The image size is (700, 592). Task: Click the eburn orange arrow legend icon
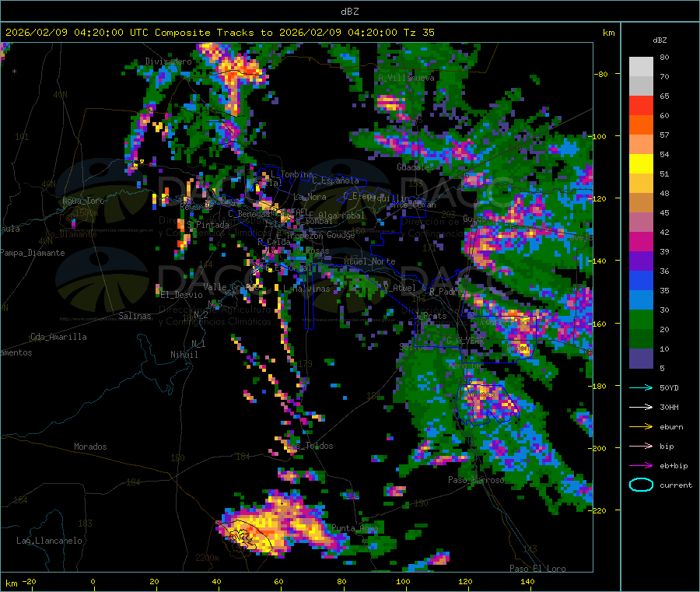point(641,427)
